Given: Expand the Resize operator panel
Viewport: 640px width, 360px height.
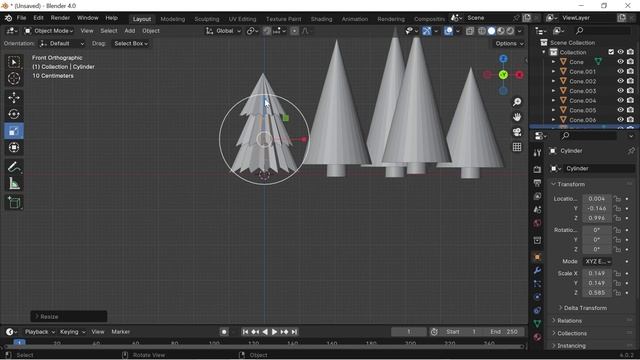Looking at the screenshot, I should 69,316.
